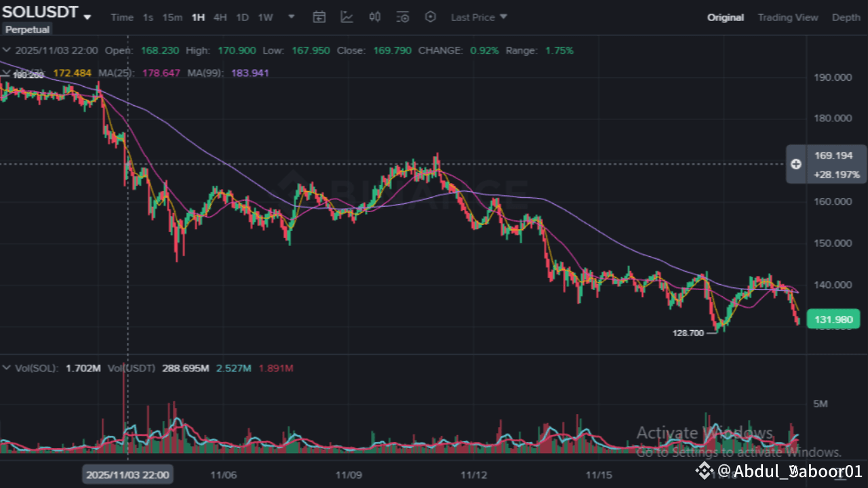Viewport: 868px width, 488px height.
Task: Click the Perpetual contract label
Action: click(x=27, y=30)
